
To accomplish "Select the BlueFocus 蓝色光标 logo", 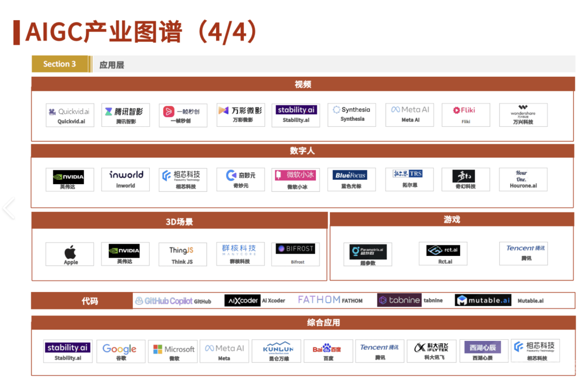I will click(x=352, y=180).
